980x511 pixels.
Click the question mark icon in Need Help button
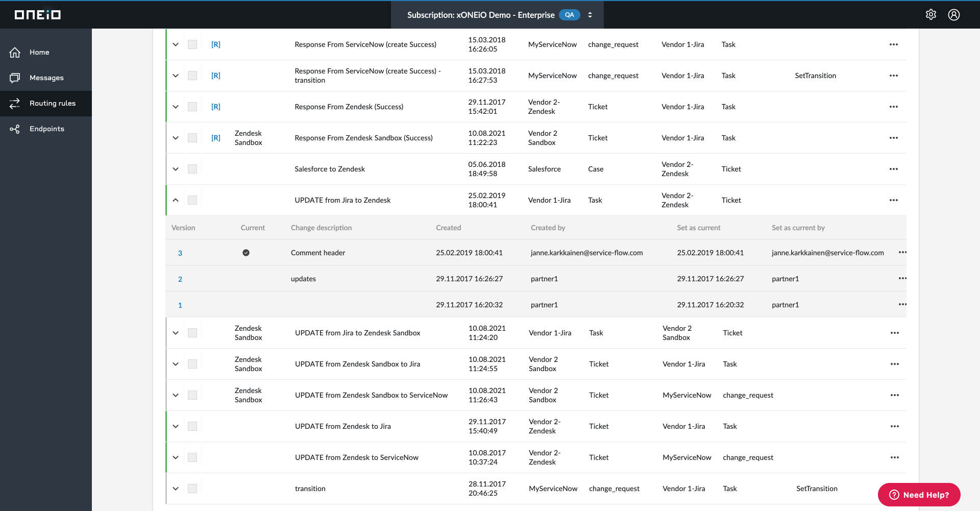894,495
